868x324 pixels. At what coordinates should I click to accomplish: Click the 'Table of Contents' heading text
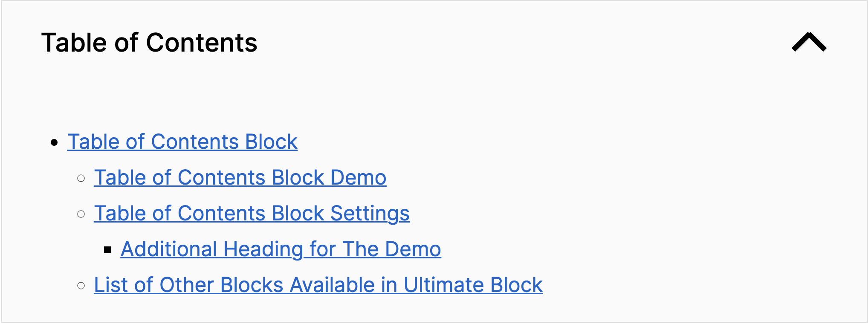[150, 43]
